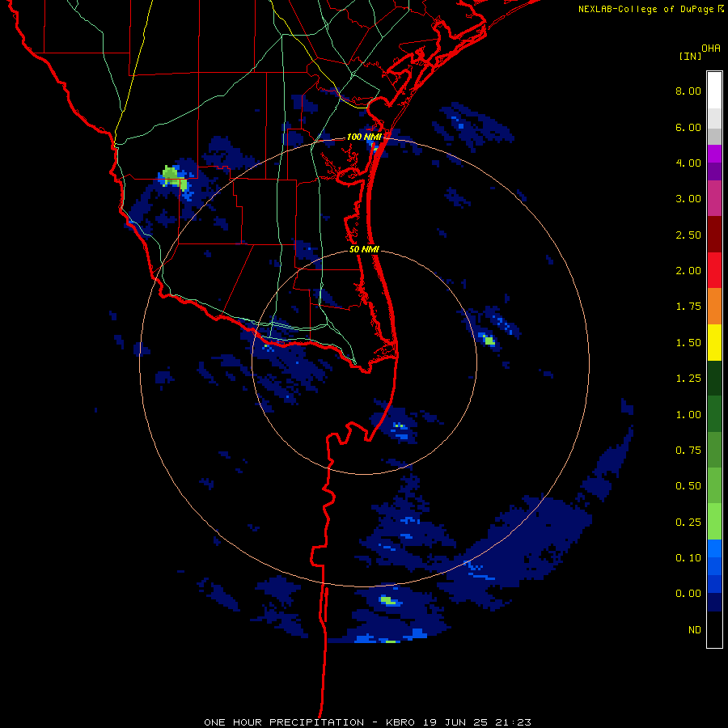The height and width of the screenshot is (728, 728).
Task: Click the OHA product label
Action: click(711, 49)
